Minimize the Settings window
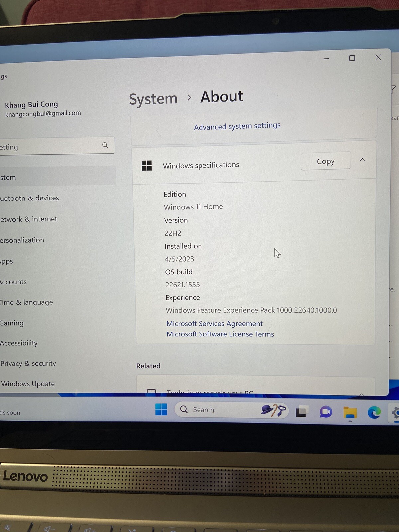Screen dimensions: 399x532 point(326,59)
